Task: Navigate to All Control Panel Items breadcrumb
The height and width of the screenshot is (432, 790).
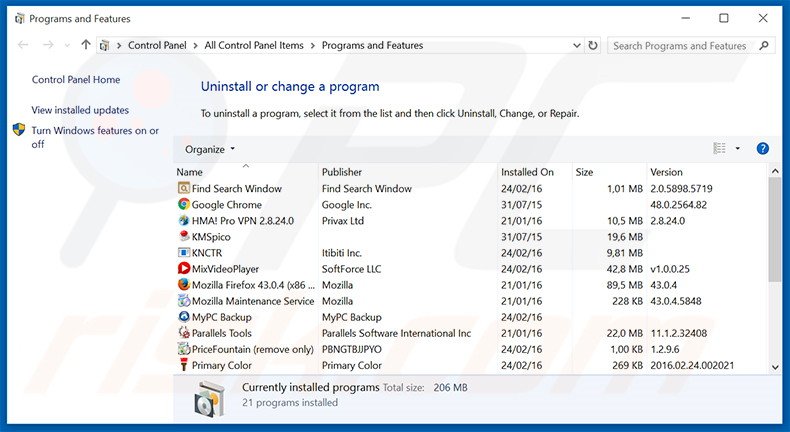Action: [254, 45]
